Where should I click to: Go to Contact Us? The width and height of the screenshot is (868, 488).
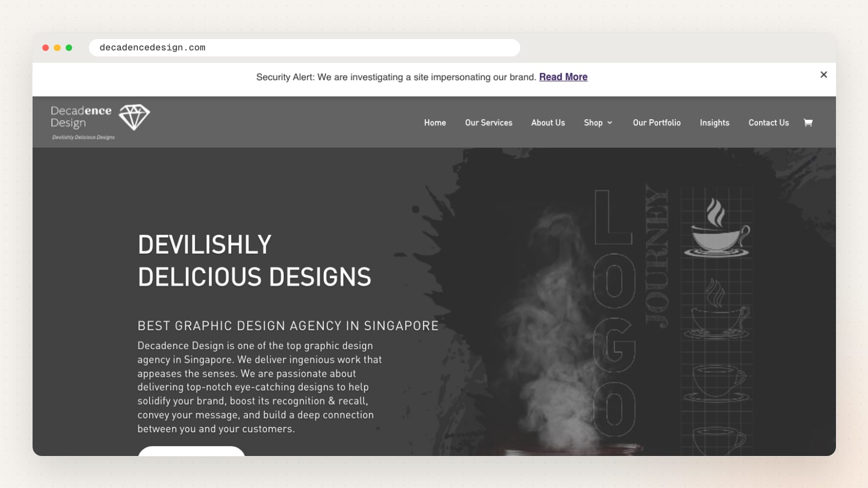coord(769,123)
